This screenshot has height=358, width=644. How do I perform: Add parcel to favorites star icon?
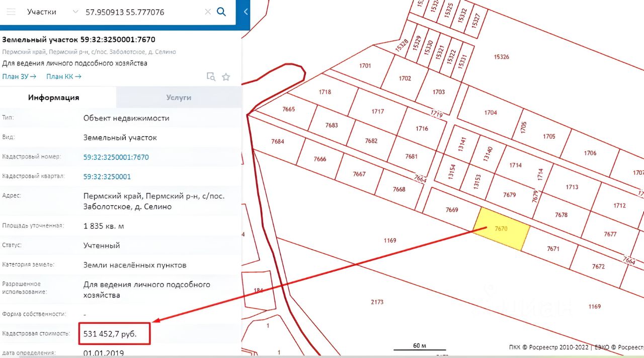[226, 77]
